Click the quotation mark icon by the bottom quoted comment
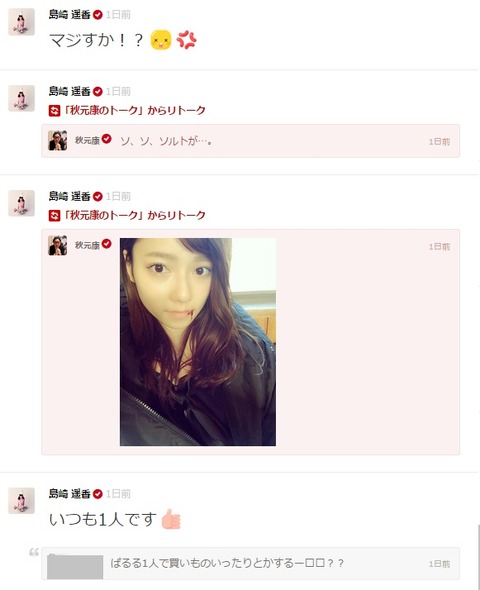This screenshot has width=480, height=590. [34, 552]
